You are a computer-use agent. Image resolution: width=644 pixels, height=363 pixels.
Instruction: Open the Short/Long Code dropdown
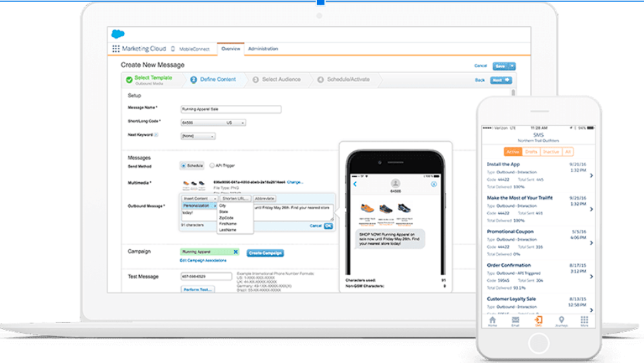(213, 123)
